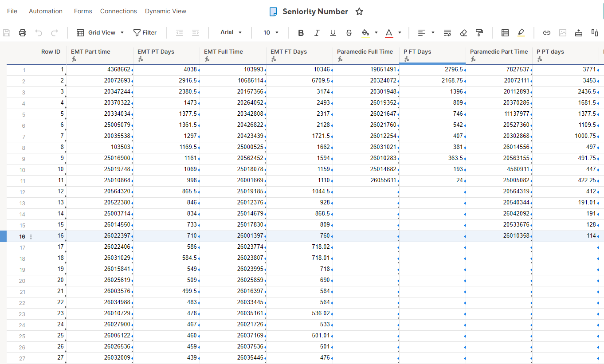Click the sheet icon beside the title
The width and height of the screenshot is (604, 364).
(274, 12)
